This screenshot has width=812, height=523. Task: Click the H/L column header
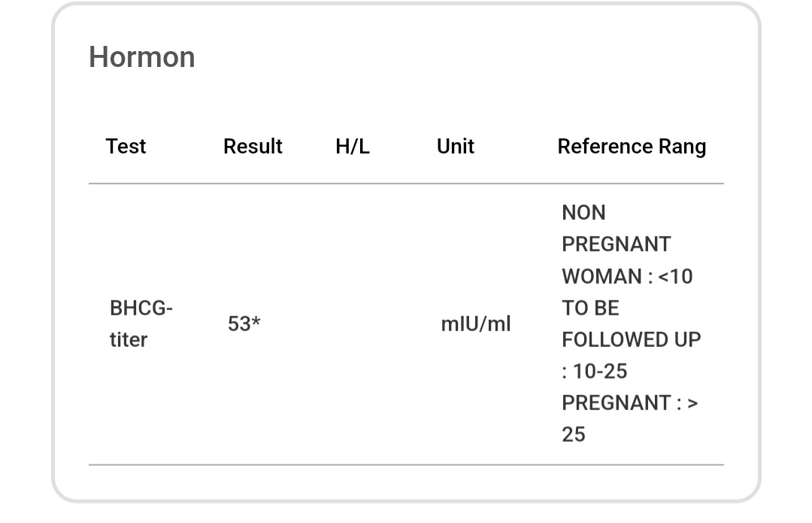(x=353, y=146)
